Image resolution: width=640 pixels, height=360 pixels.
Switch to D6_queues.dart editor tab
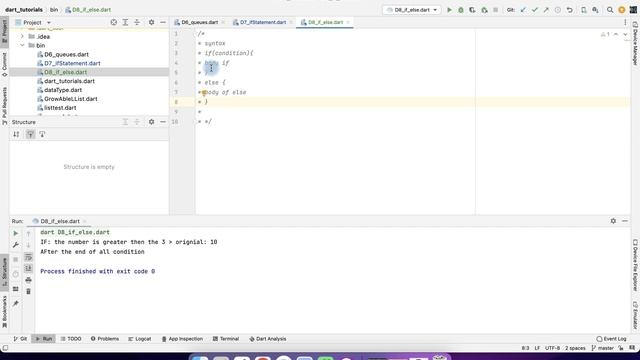[199, 22]
